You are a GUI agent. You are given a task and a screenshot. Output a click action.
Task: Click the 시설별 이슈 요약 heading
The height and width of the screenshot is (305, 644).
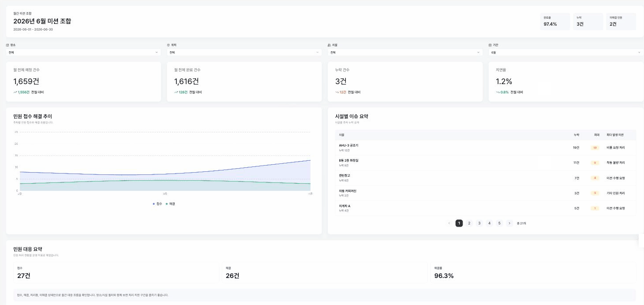(352, 116)
